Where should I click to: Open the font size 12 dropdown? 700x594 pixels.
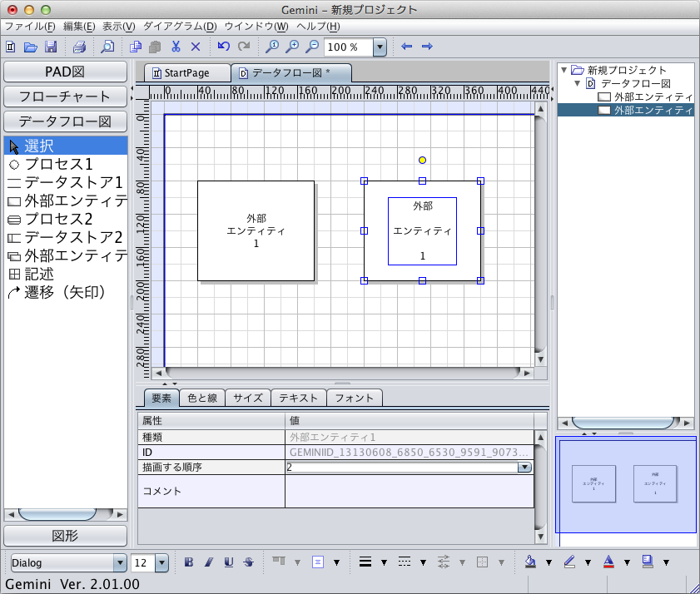pos(161,562)
